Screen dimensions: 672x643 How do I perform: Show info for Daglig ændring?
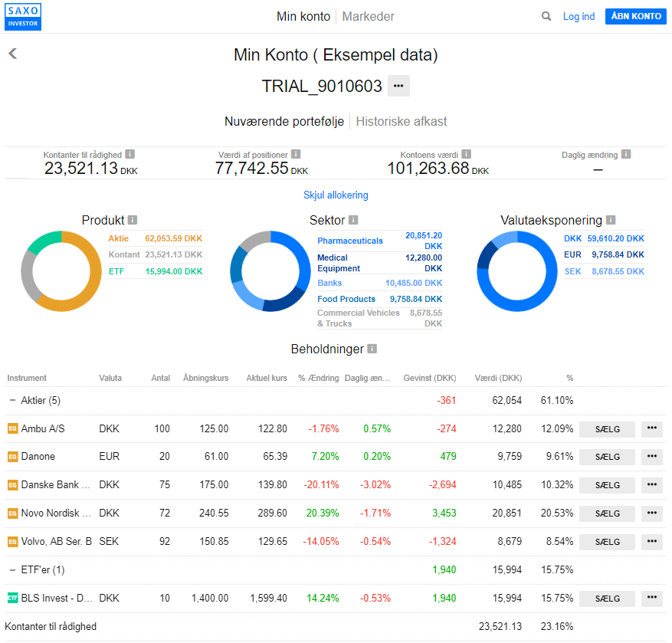tap(626, 154)
